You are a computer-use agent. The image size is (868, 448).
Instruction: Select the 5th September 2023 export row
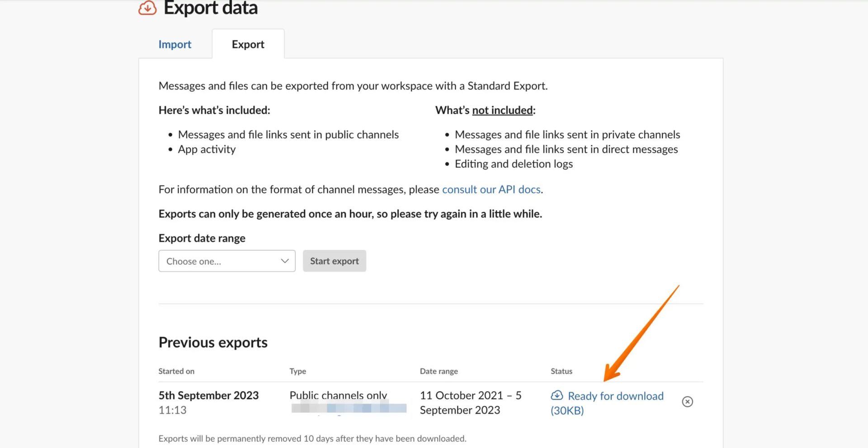pyautogui.click(x=208, y=395)
